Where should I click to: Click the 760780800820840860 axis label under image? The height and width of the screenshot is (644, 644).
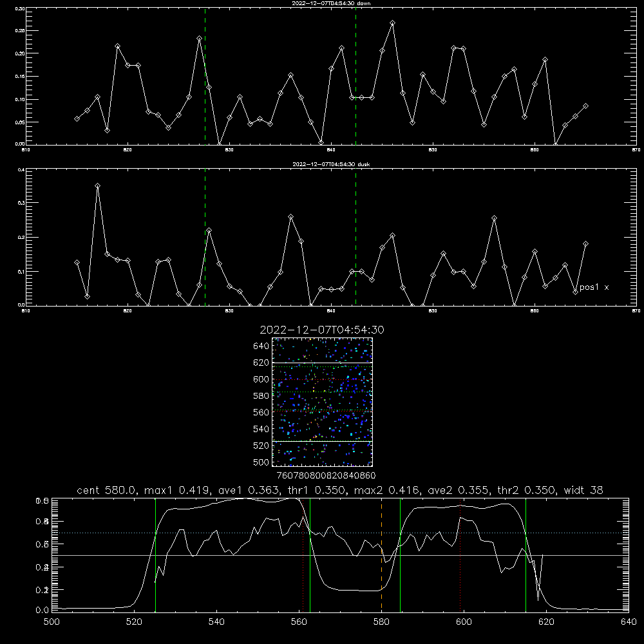[x=326, y=476]
